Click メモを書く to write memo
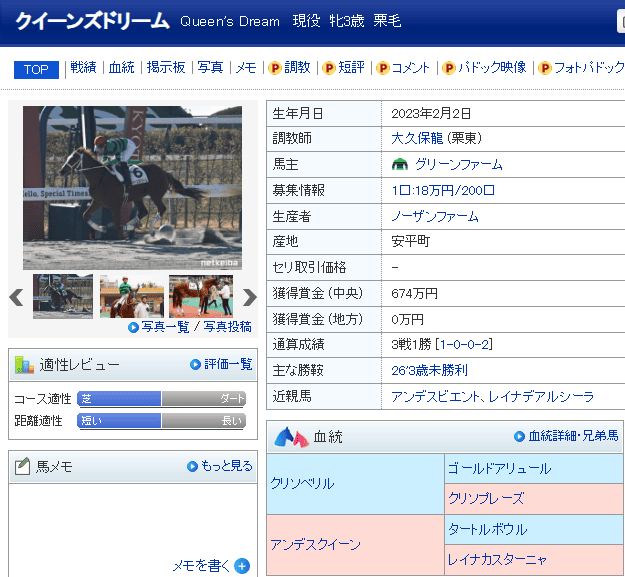Viewport: 625px width, 577px height. 201,565
